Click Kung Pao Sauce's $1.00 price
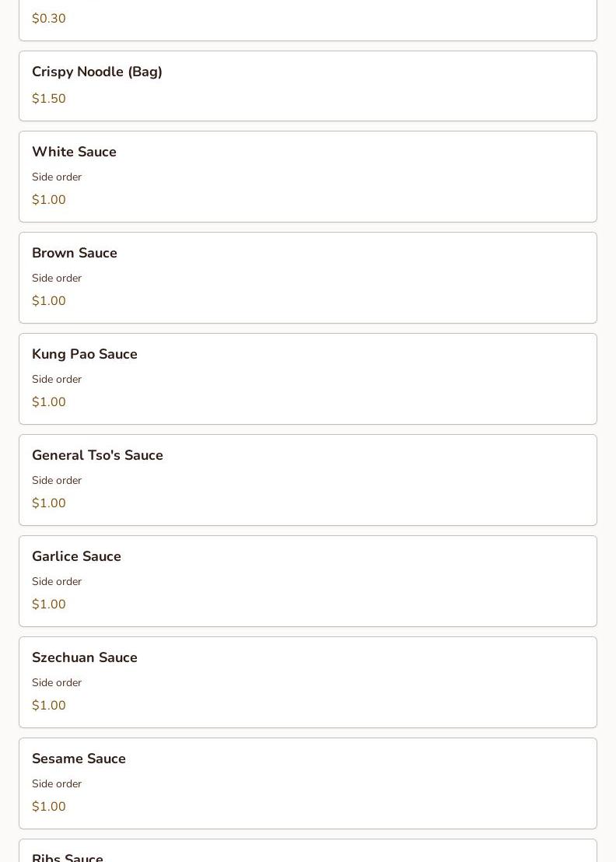Image resolution: width=616 pixels, height=862 pixels. tap(49, 402)
